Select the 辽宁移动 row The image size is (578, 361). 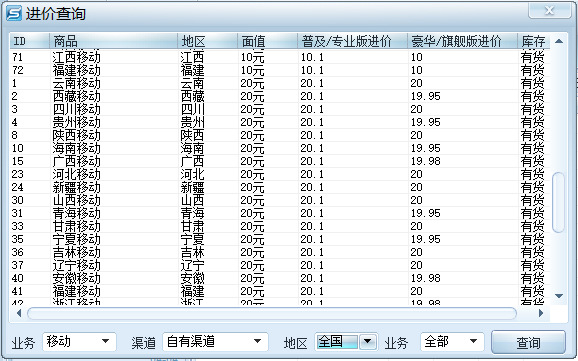click(x=280, y=265)
